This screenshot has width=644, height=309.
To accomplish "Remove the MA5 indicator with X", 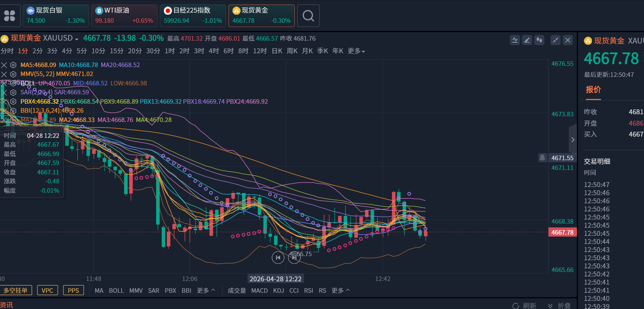I will 4,65.
